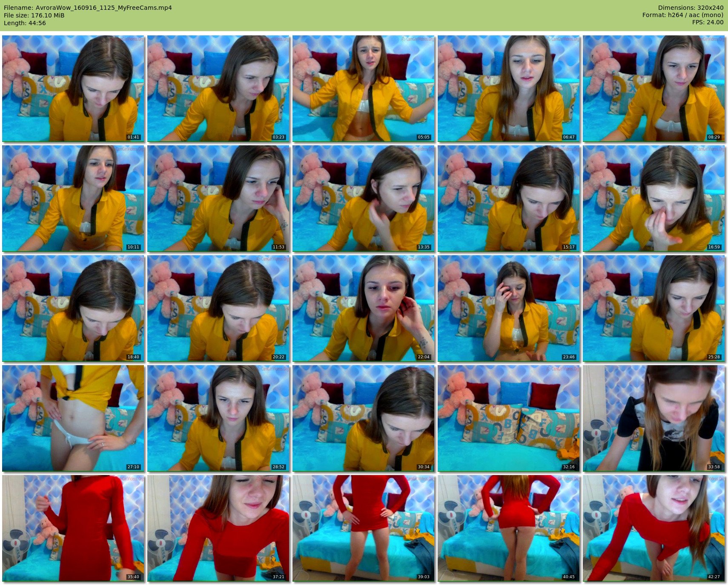Pick the frame timestamped 37:21
The width and height of the screenshot is (728, 585).
tap(218, 528)
